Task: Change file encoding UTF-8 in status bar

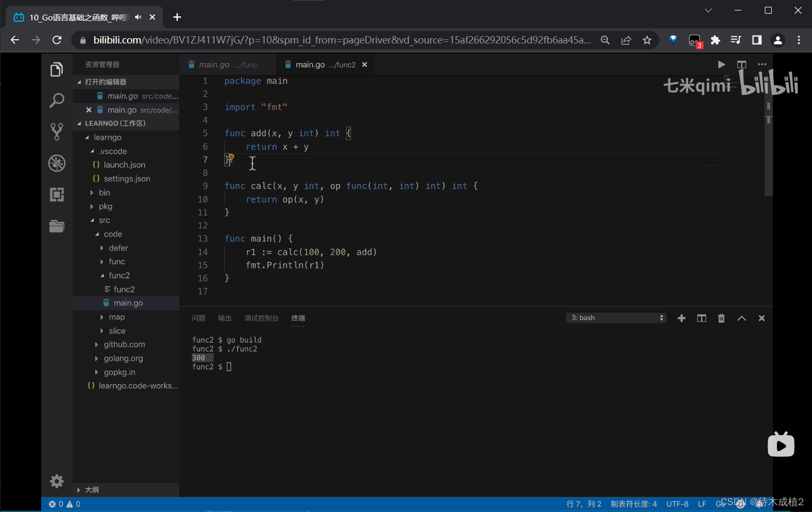Action: point(677,504)
